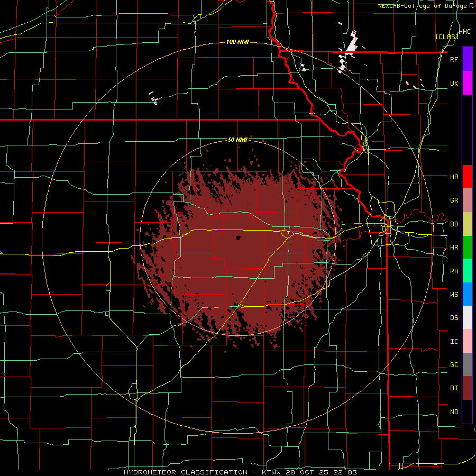Select the light pink IC legend swatch
This screenshot has height=476, width=476.
point(467,341)
